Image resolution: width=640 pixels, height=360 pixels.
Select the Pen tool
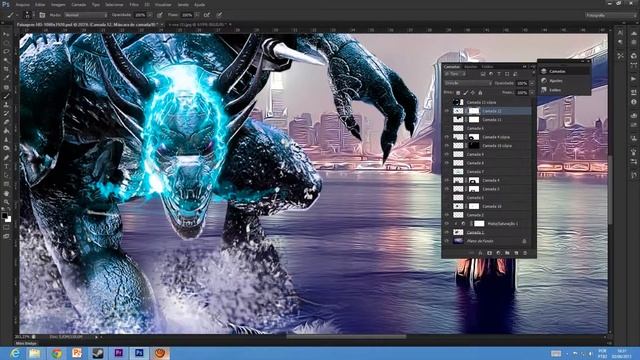coord(6,158)
